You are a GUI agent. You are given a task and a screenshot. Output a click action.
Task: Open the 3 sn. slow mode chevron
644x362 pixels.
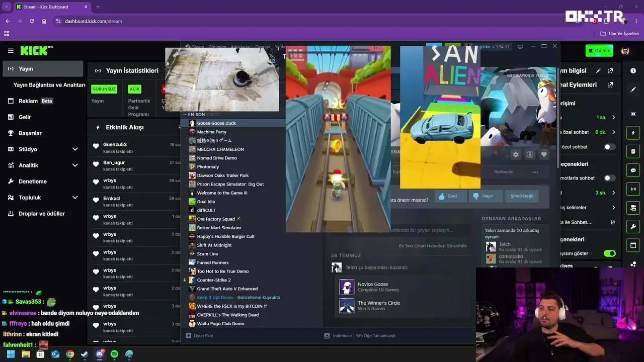(x=613, y=193)
